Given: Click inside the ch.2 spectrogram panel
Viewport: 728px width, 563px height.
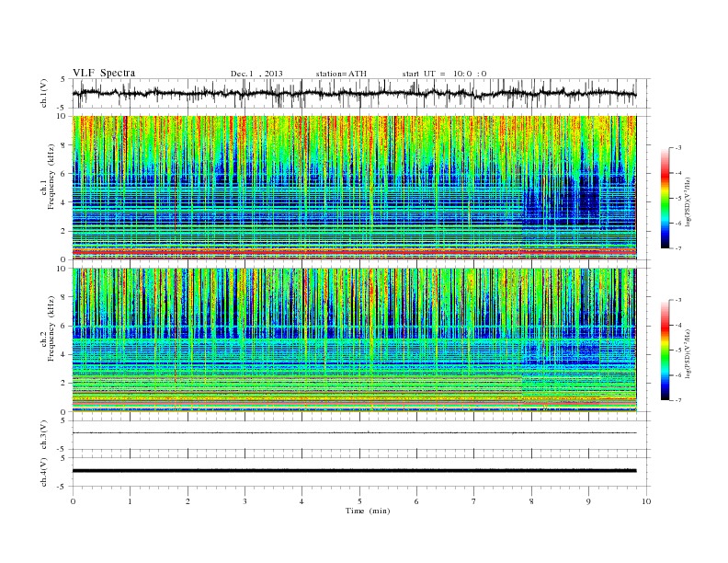Looking at the screenshot, I should point(354,339).
